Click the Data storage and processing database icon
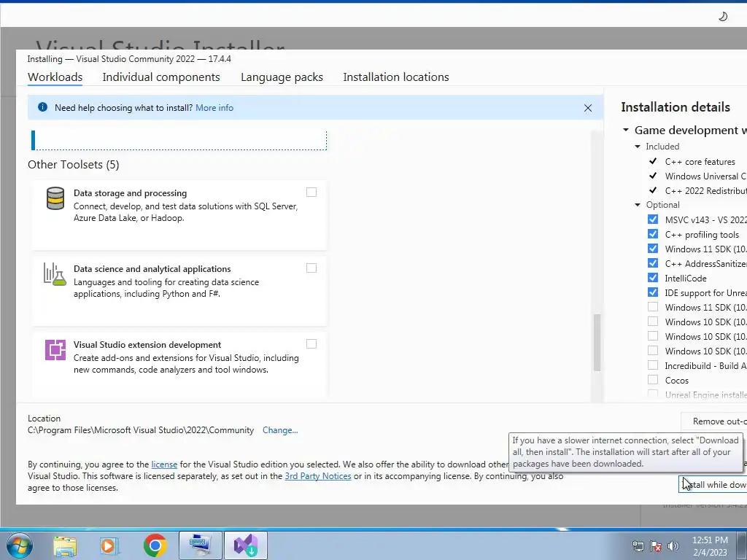Screen dimensions: 747x560 (x=55, y=198)
